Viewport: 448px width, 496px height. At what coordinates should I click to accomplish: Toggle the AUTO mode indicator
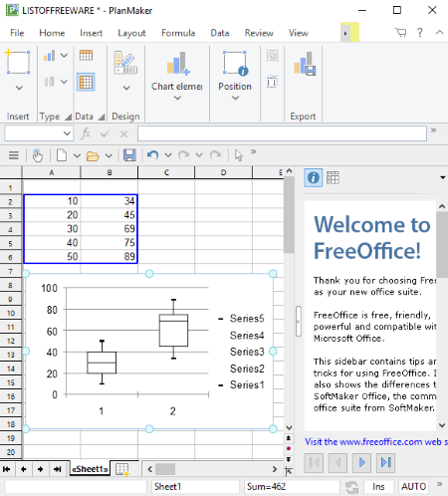click(413, 487)
